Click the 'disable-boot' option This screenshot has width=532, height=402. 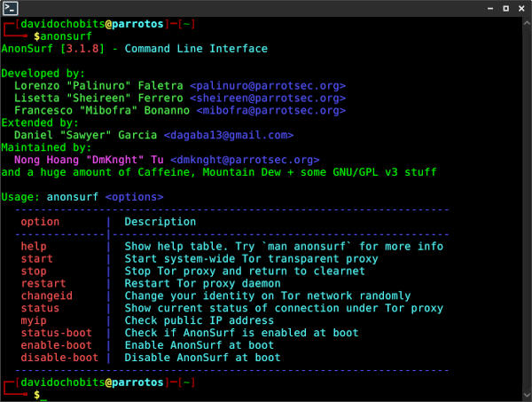[x=59, y=358]
